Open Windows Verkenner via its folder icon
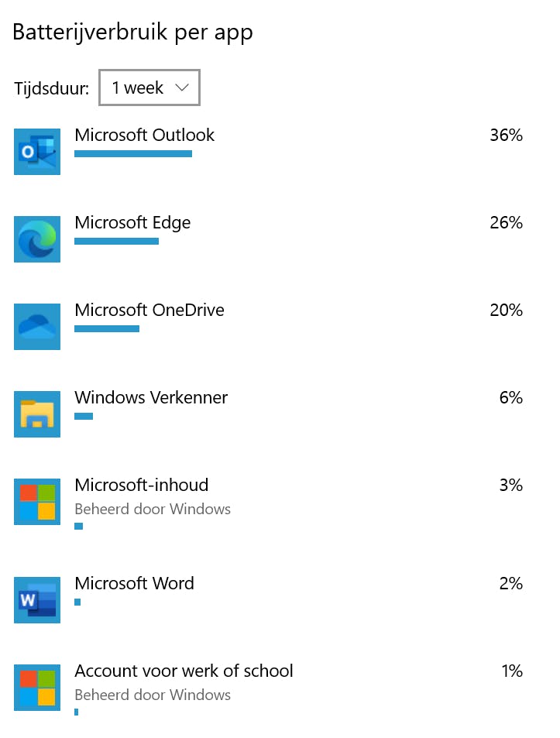 tap(36, 414)
